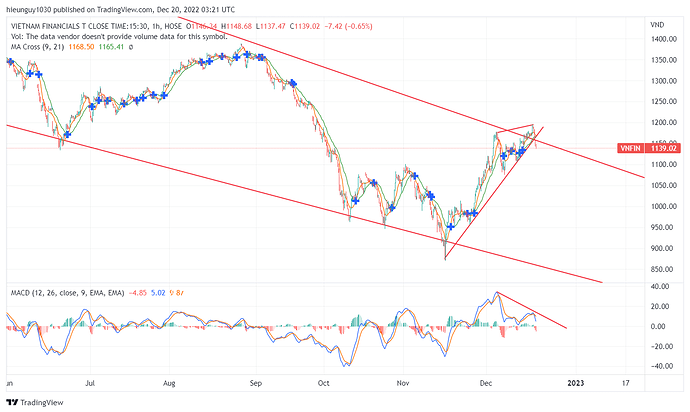Click the Dec label on time axis
The height and width of the screenshot is (412, 690).
[x=485, y=383]
